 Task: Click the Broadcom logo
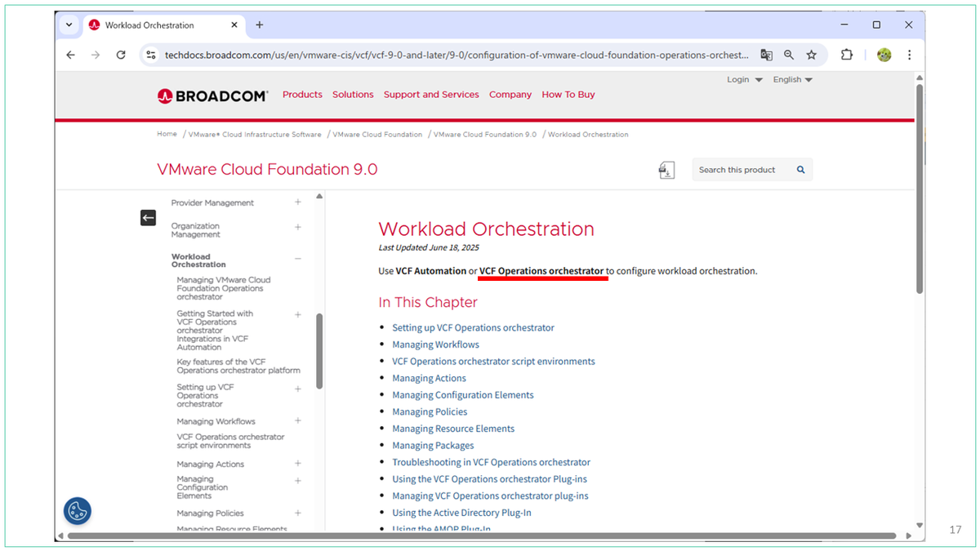point(212,96)
